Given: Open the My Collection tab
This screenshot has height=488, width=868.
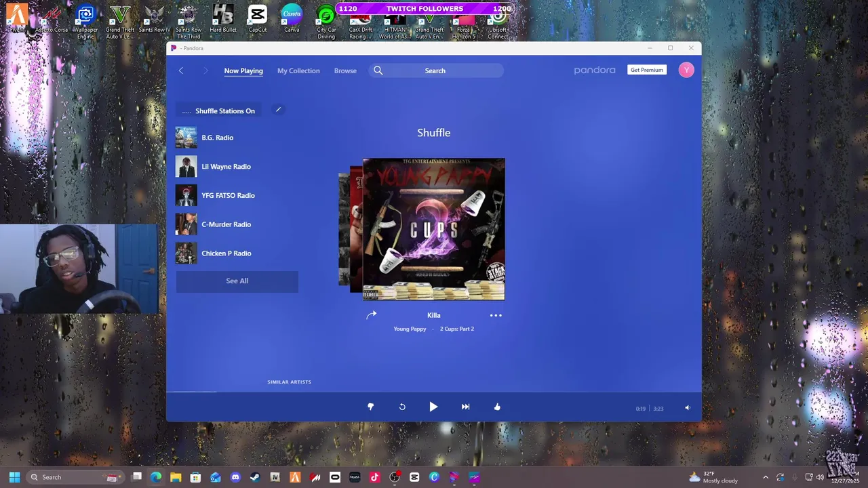Looking at the screenshot, I should click(298, 70).
